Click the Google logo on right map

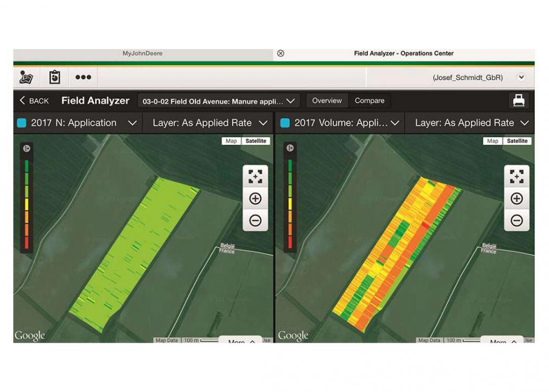pos(293,336)
